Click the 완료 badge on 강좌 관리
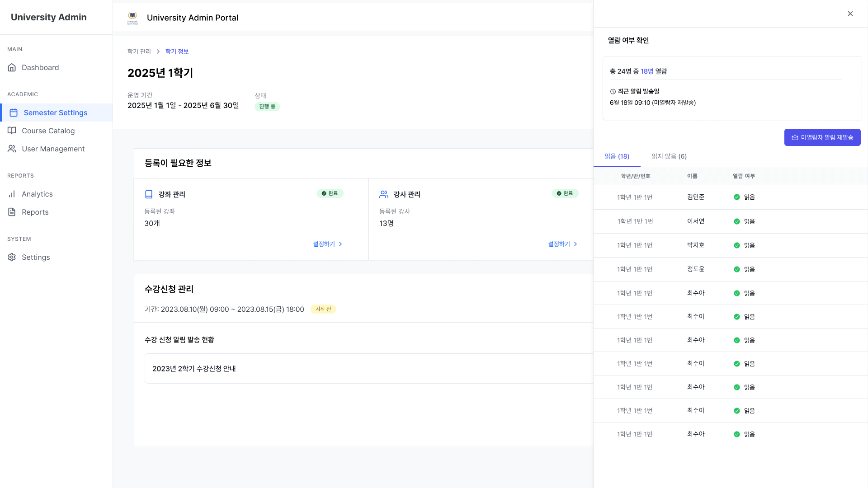 tap(330, 193)
